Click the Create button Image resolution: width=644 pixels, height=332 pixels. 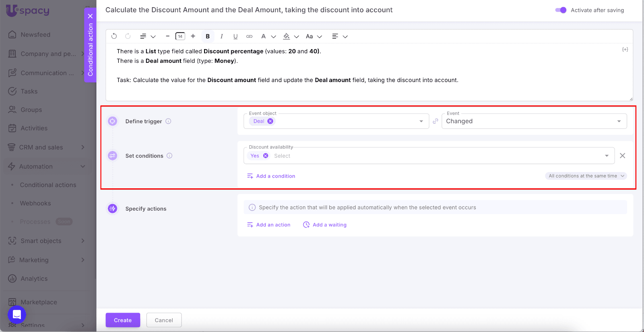(x=123, y=320)
